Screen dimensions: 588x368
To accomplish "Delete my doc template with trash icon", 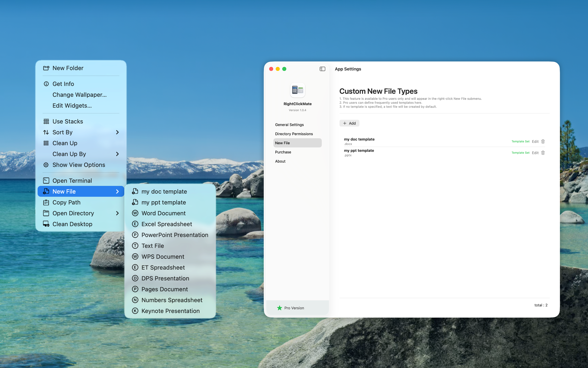I will [543, 141].
